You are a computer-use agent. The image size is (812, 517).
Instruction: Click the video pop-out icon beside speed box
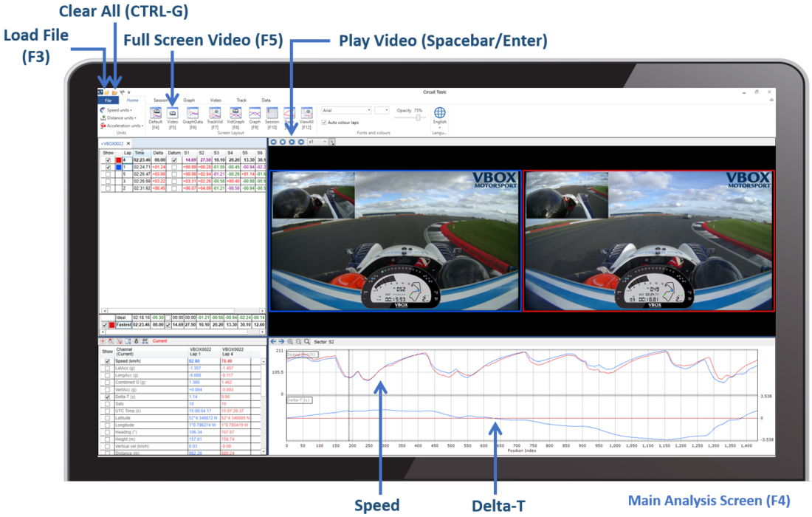point(332,142)
